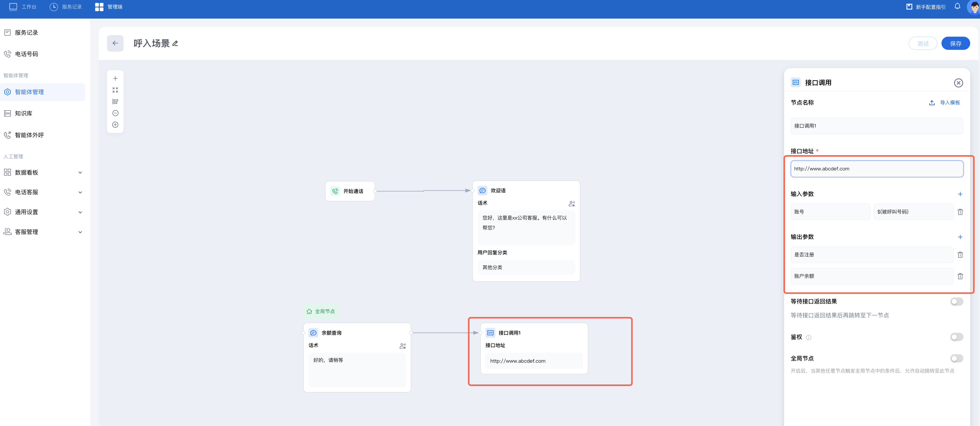Click the pencil icon beside 呼入场景 title
Viewport: 980px width, 426px height.
coord(175,44)
